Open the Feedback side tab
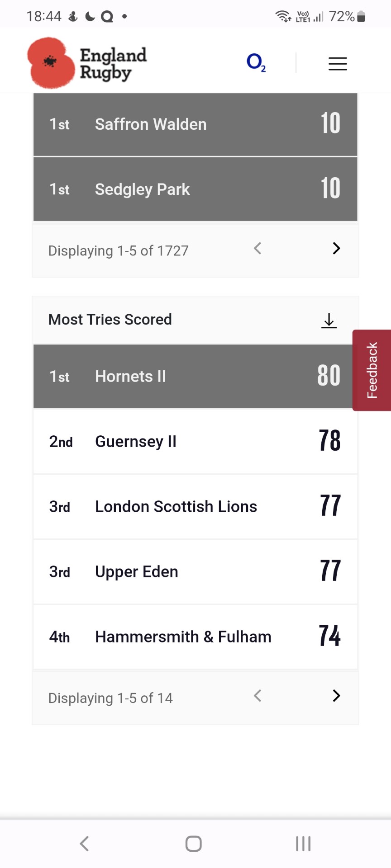 click(x=372, y=370)
